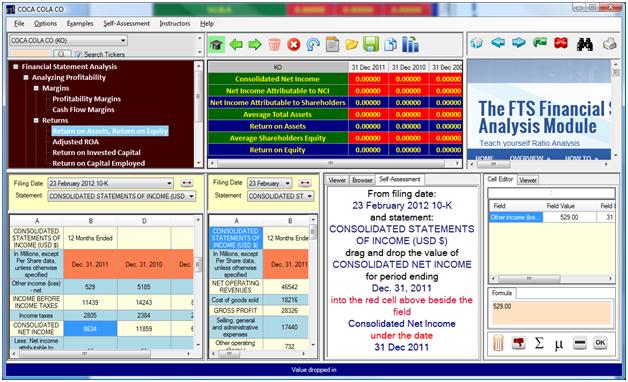Switch to the Browser tab
Viewport: 628px width, 382px height.
[x=362, y=180]
